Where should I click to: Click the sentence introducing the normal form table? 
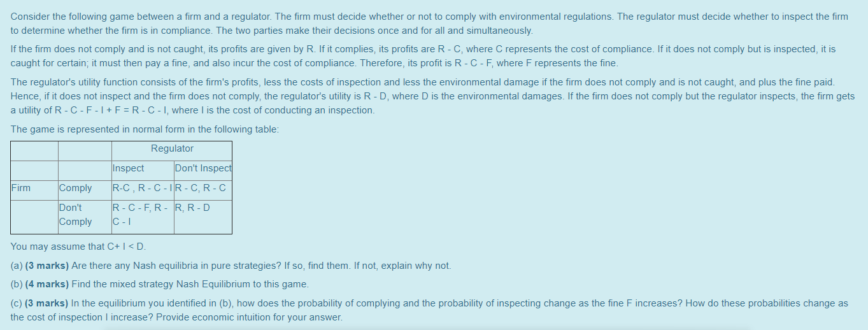(145, 129)
